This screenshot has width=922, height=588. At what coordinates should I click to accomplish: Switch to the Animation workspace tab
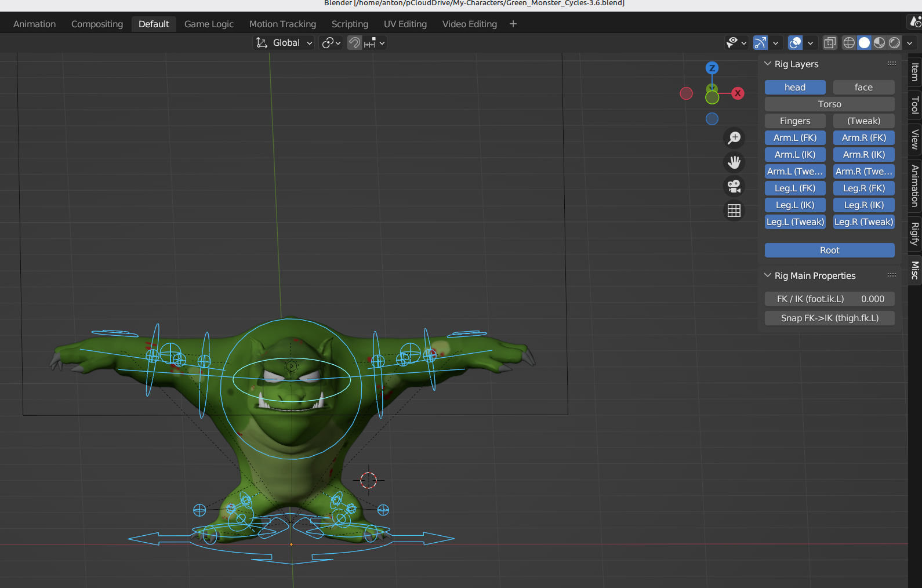point(35,24)
